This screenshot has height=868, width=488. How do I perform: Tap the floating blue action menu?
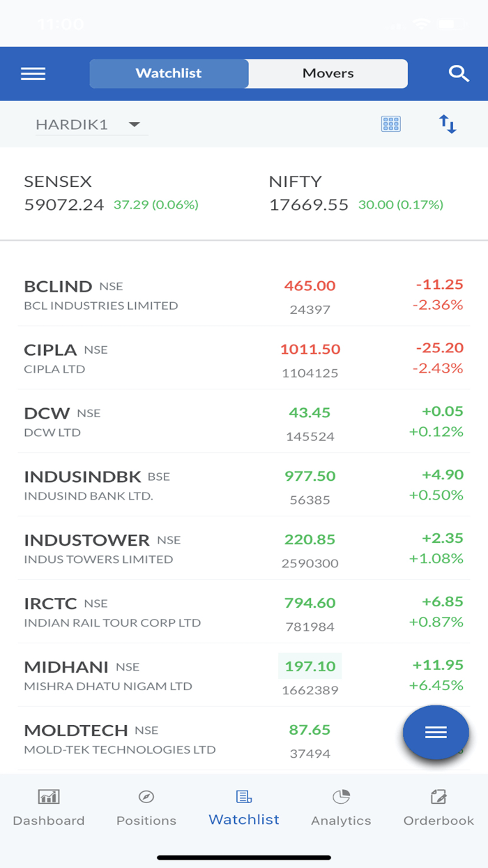(436, 732)
